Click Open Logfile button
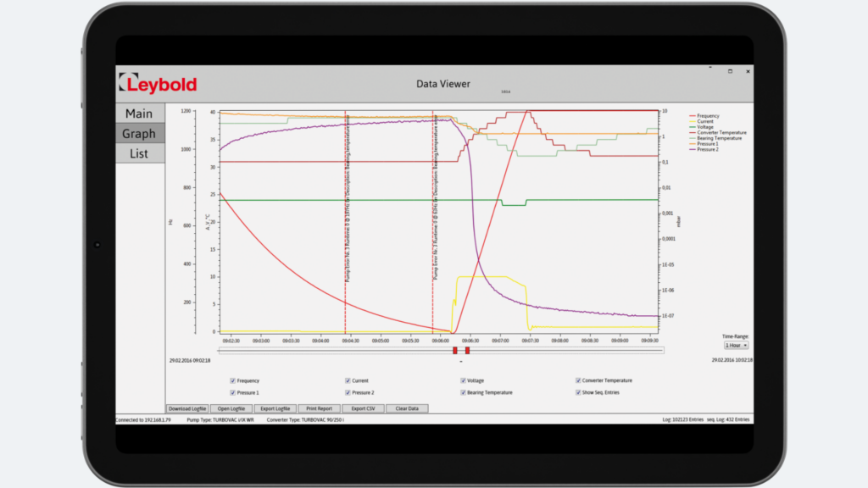The height and width of the screenshot is (488, 868). click(231, 408)
